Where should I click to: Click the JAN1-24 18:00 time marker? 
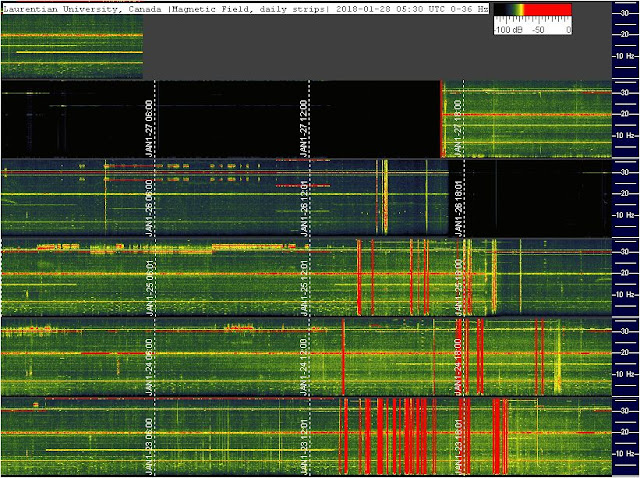tap(458, 367)
